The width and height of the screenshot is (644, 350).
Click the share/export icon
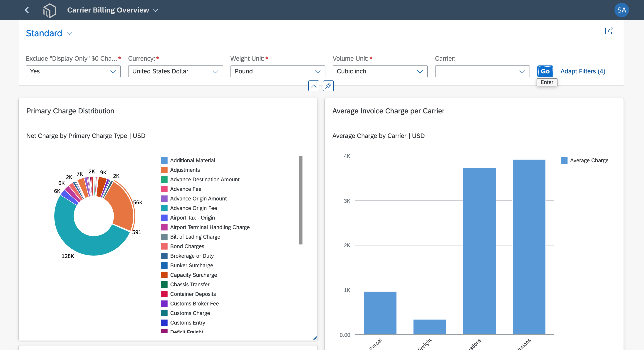(609, 31)
